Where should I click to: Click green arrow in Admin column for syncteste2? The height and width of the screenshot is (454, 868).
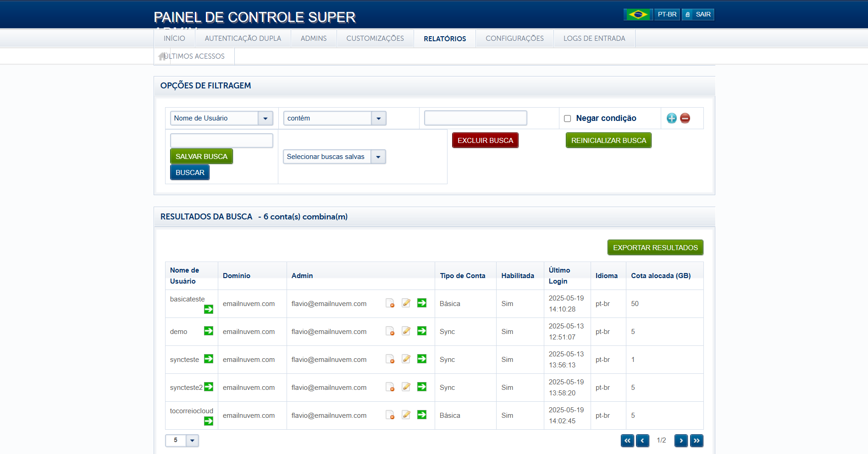422,387
